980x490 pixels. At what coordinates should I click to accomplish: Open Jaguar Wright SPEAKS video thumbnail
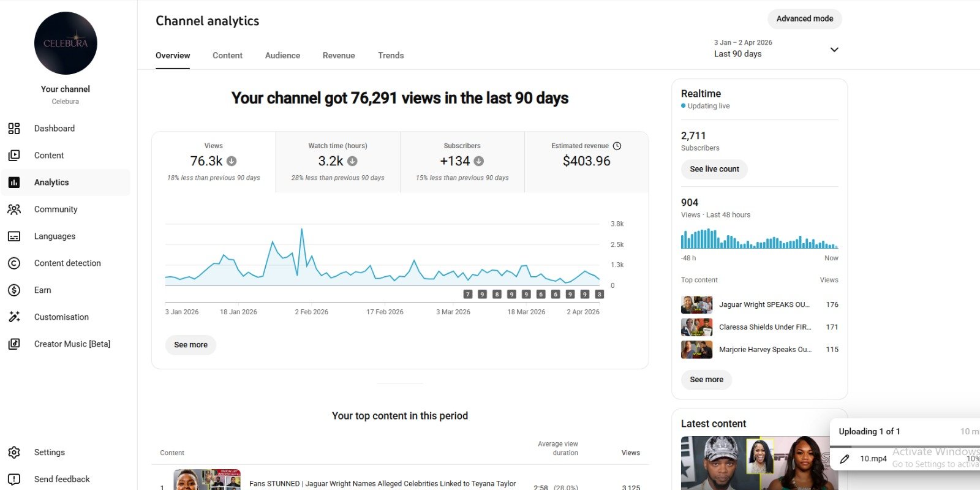tap(696, 305)
